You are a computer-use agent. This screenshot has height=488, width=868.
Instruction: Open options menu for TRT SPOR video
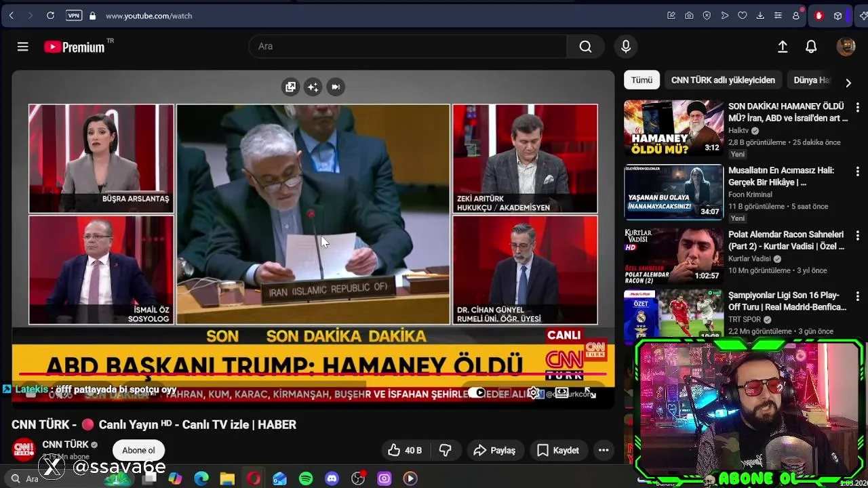[858, 296]
